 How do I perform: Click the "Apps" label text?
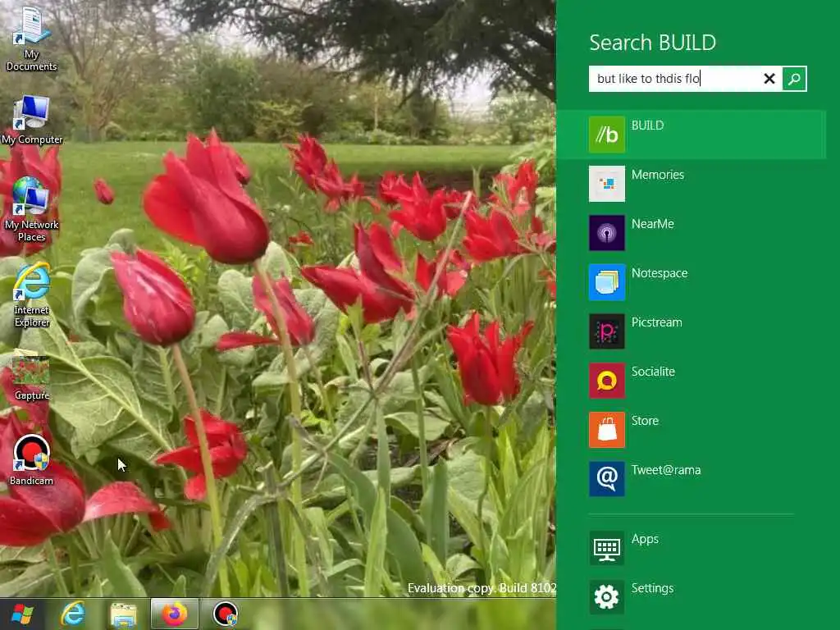coord(645,540)
